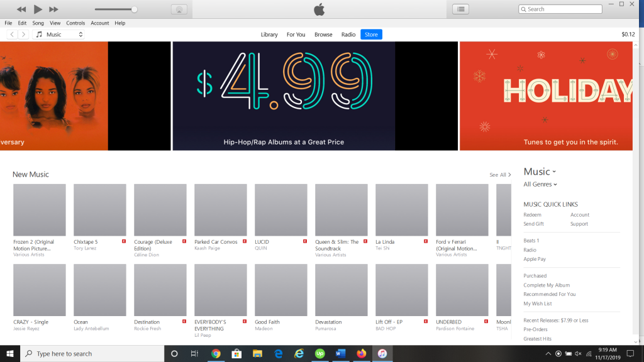Switch to the For You tab

(296, 35)
